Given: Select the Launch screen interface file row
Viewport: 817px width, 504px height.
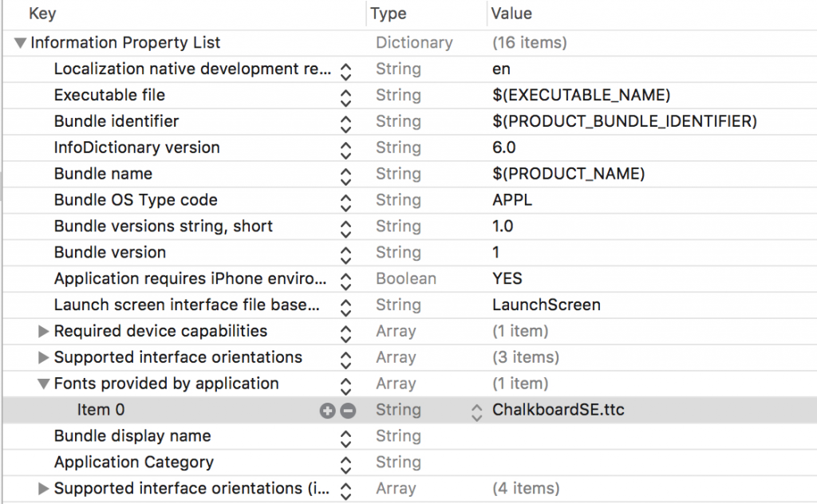Looking at the screenshot, I should pyautogui.click(x=187, y=305).
